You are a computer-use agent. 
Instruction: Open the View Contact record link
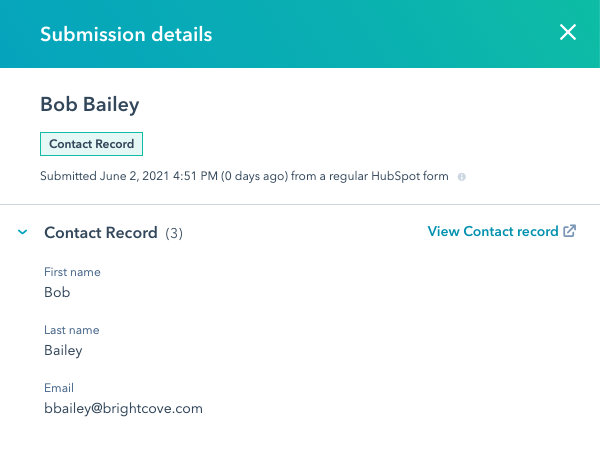493,231
